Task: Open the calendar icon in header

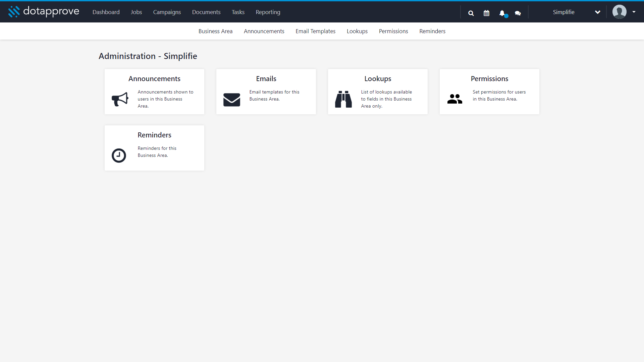Action: 486,13
